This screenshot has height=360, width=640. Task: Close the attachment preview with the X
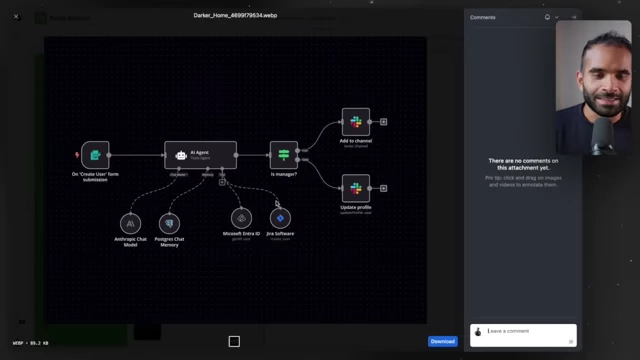click(16, 17)
